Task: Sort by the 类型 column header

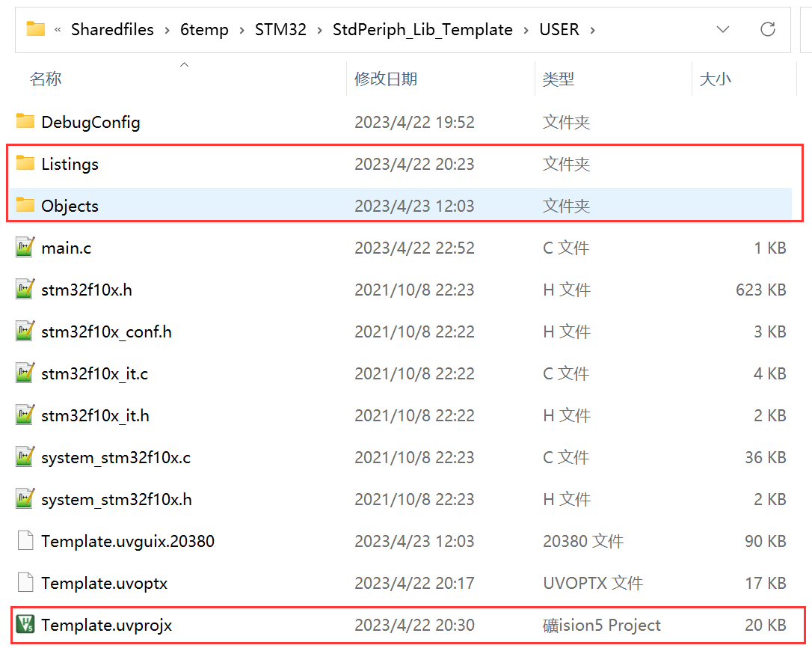Action: point(558,79)
